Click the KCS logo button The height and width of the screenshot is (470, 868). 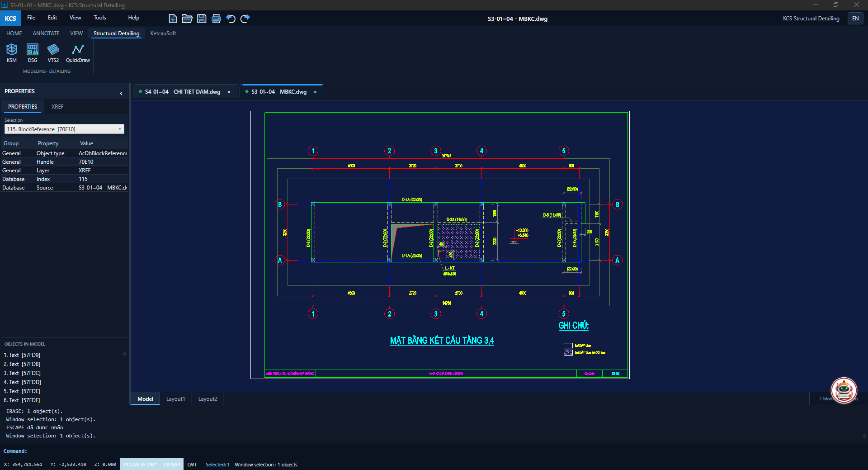[x=10, y=19]
